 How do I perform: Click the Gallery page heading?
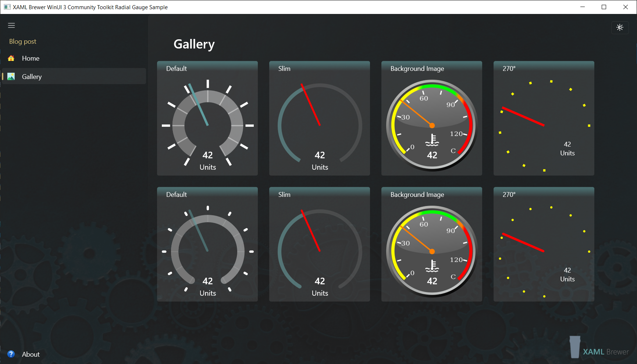pos(194,44)
